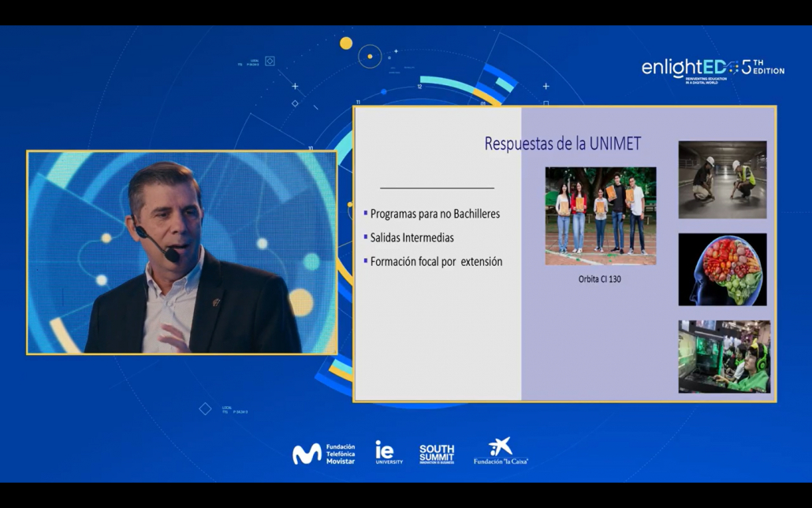This screenshot has width=812, height=508.
Task: Click the speaker video frame
Action: pos(182,252)
